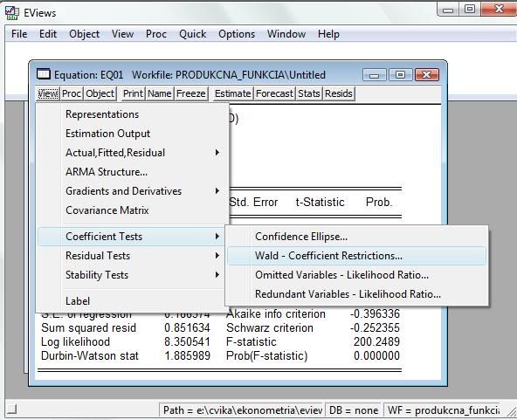
Task: Maximize the Equation EQ01 window
Action: pos(400,75)
